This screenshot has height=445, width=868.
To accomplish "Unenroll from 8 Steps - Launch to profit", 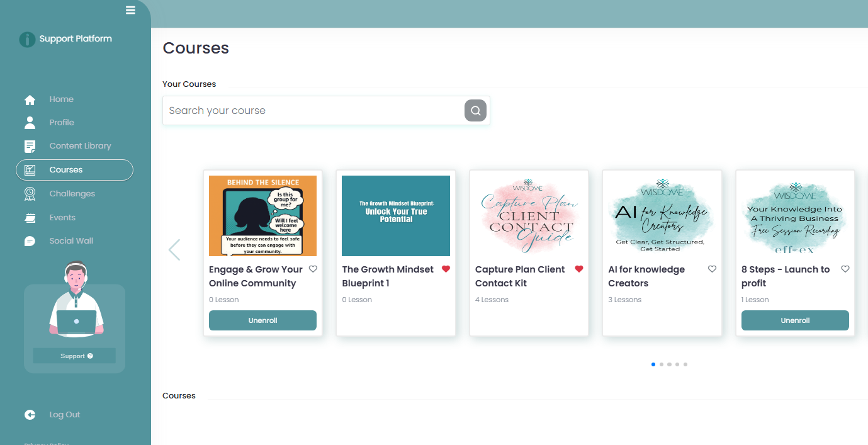I will tap(795, 320).
